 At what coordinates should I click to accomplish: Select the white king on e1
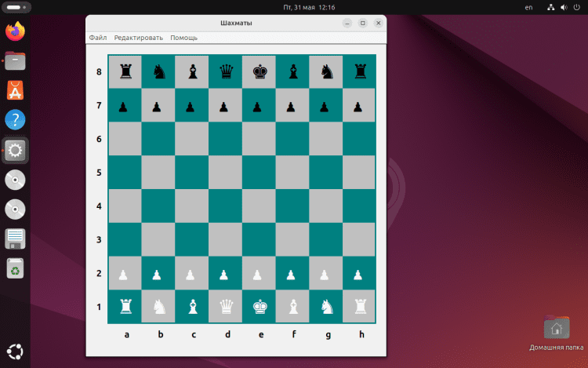click(260, 307)
